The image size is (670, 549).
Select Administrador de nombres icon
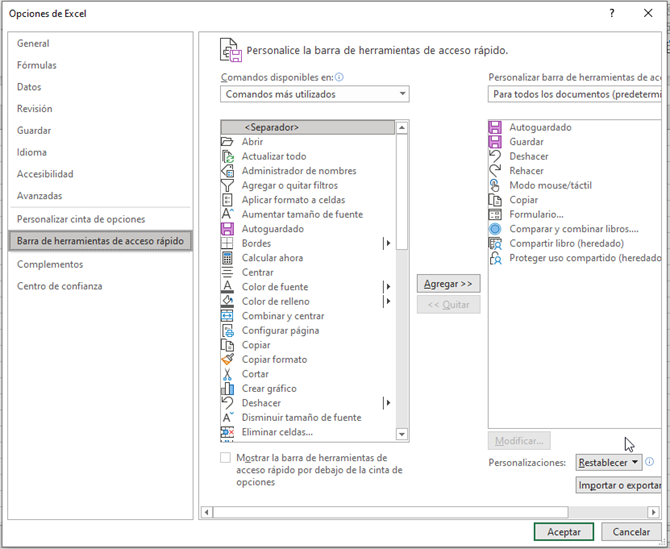227,171
